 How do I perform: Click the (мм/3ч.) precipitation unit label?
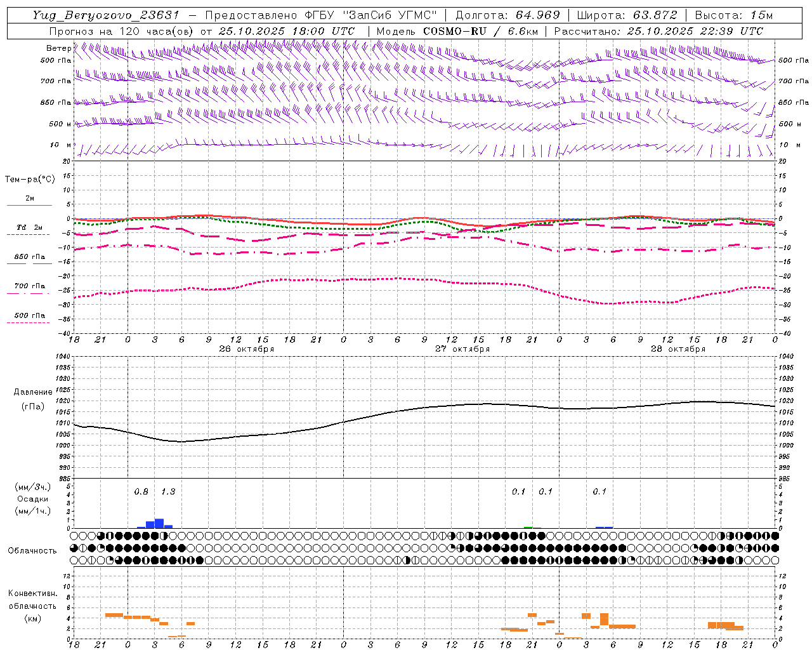(33, 487)
